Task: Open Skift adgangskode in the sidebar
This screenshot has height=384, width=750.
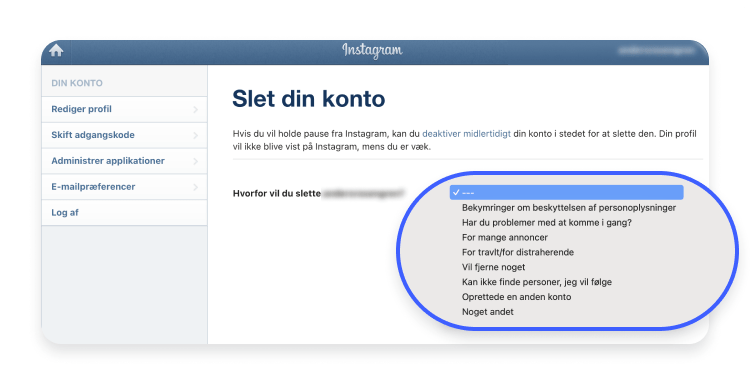Action: (124, 135)
